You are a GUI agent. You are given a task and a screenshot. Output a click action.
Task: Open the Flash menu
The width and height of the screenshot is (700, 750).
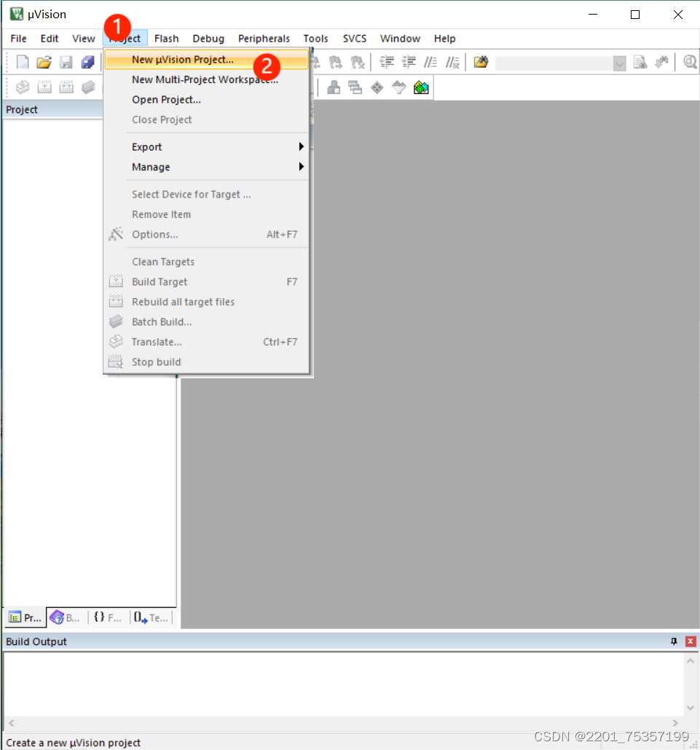166,38
